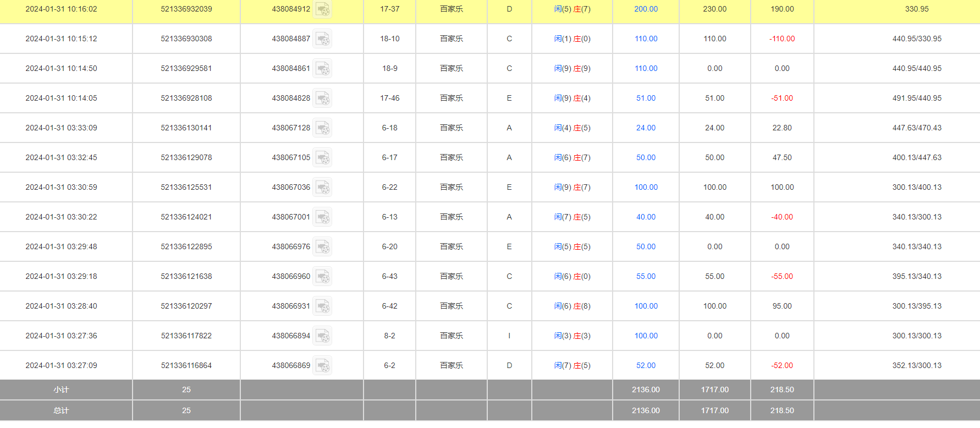Viewport: 980px width, 428px height.
Task: Click the blue 51.00 bet amount
Action: (x=646, y=98)
